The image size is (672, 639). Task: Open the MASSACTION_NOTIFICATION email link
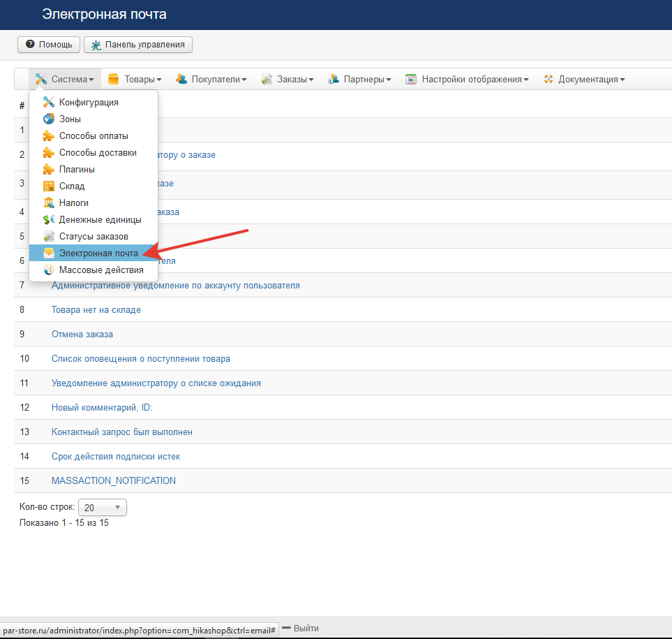tap(113, 480)
